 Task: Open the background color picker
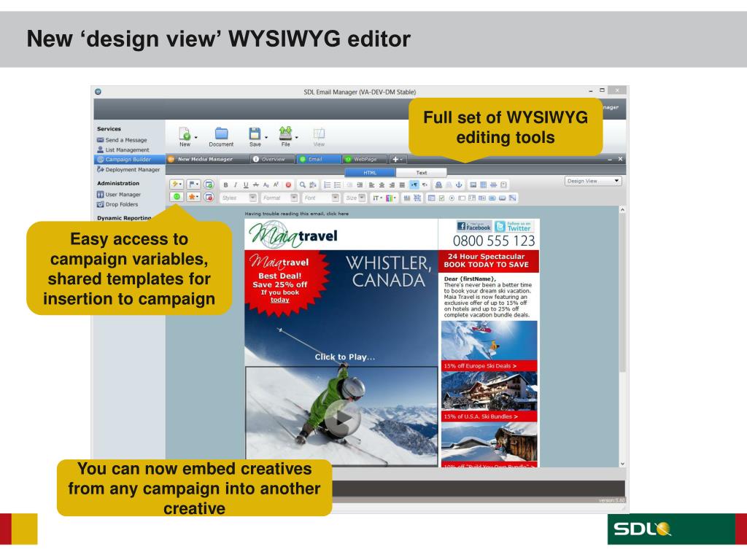pyautogui.click(x=391, y=198)
